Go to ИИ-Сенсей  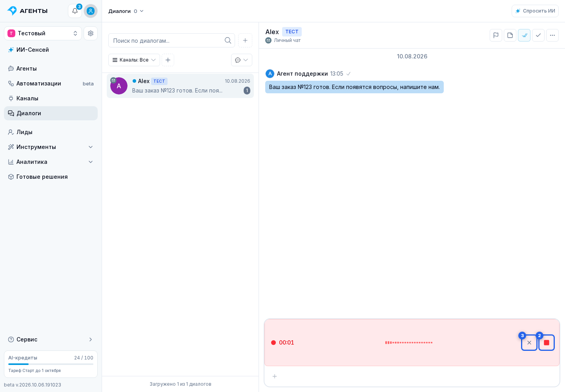(51, 50)
